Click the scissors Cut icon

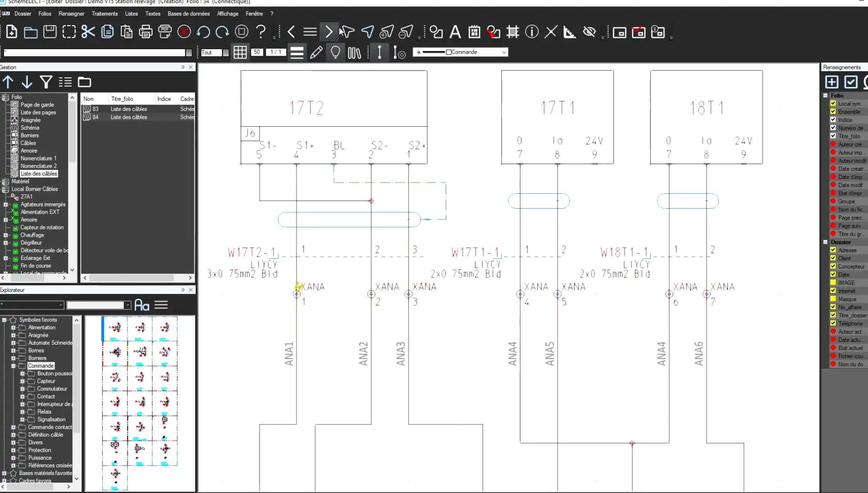coord(88,32)
